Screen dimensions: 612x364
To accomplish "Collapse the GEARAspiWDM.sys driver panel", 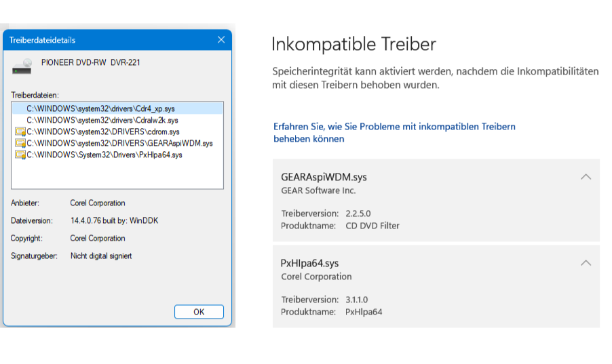I will click(x=586, y=177).
